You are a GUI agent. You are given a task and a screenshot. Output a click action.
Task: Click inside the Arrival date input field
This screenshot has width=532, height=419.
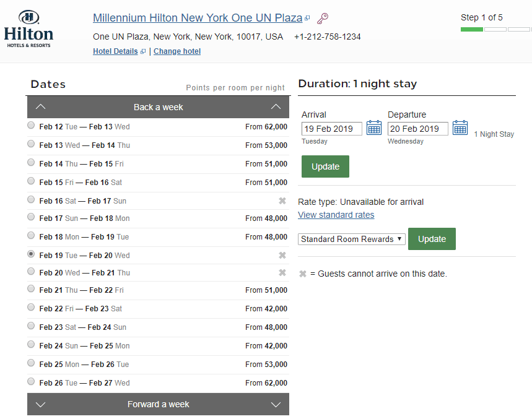point(333,127)
